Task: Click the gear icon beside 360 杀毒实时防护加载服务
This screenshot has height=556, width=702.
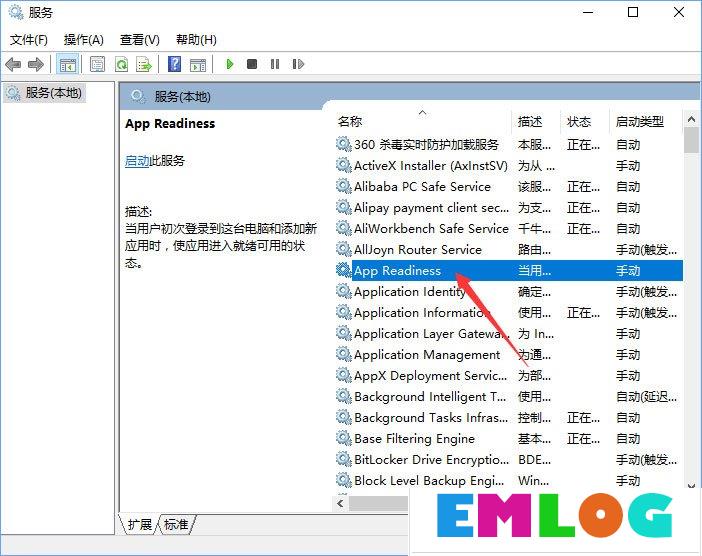Action: coord(343,144)
